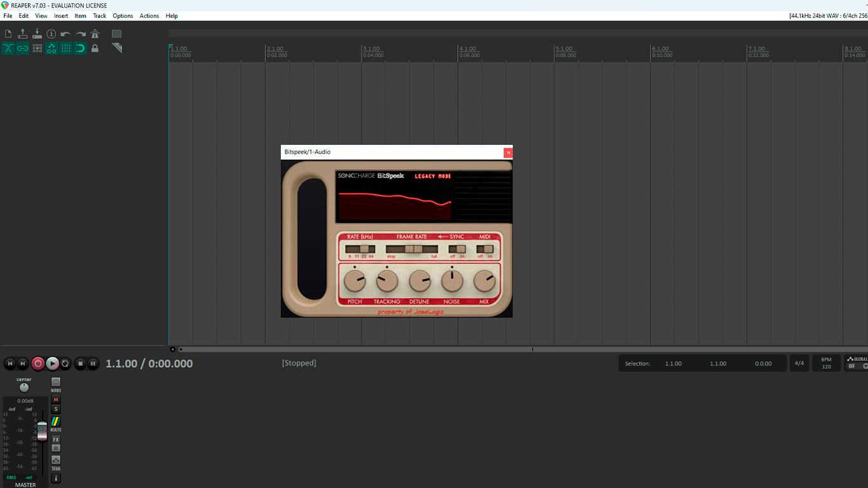This screenshot has height=488, width=868.
Task: Click selection length field 0.0.00
Action: (763, 363)
